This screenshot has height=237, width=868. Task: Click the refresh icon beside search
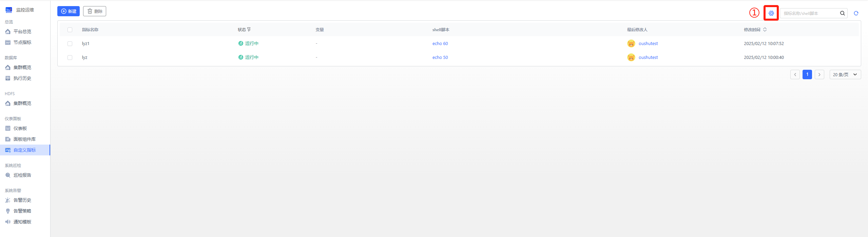point(856,13)
